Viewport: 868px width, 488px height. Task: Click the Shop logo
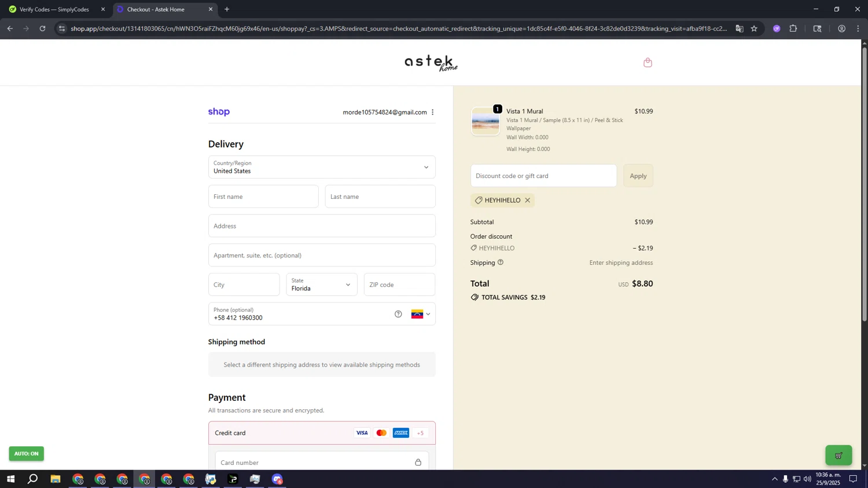[219, 112]
